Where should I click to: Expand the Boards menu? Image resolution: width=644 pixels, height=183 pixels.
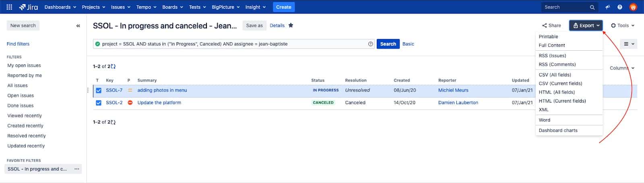point(173,7)
